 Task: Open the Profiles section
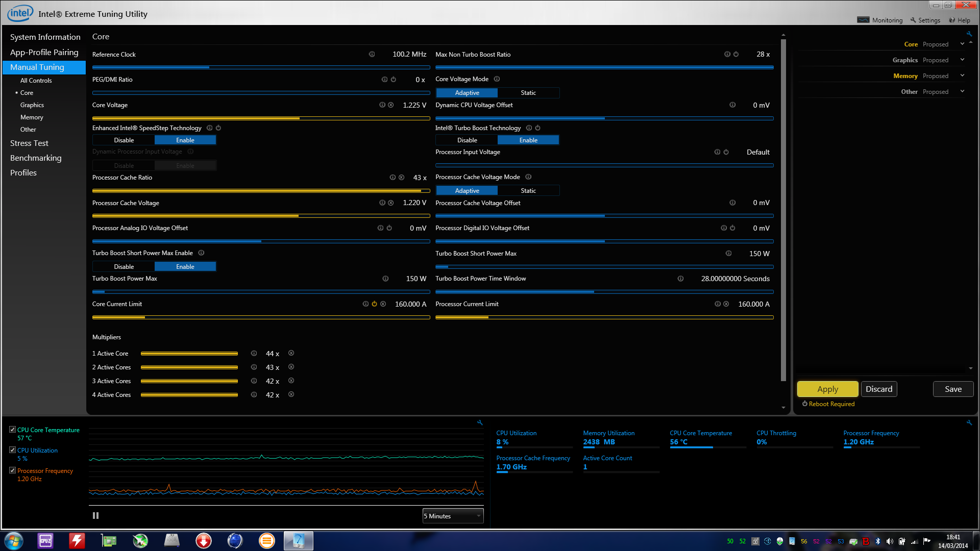(x=23, y=173)
